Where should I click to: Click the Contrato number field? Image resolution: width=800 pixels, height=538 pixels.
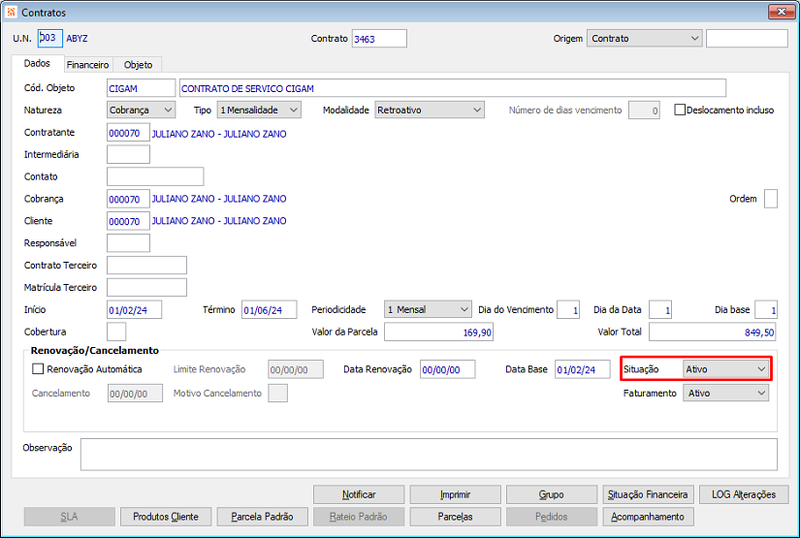(x=379, y=39)
